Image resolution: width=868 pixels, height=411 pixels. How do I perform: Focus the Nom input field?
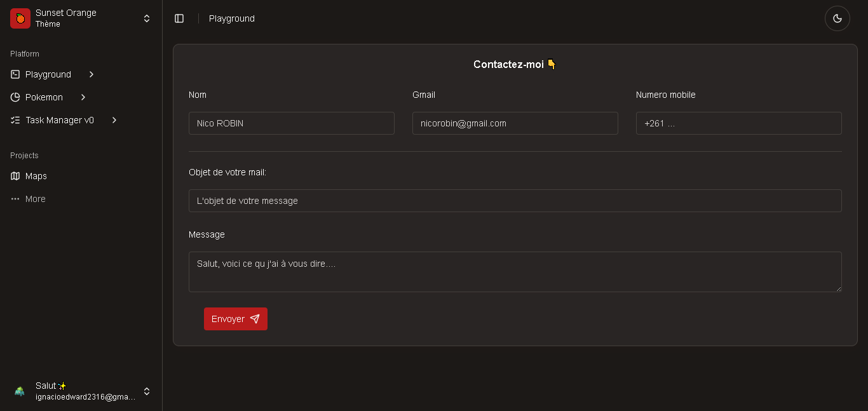point(291,123)
